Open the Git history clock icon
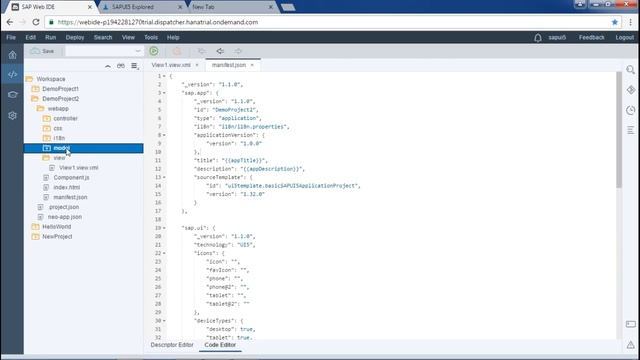Image resolution: width=640 pixels, height=360 pixels. [631, 110]
